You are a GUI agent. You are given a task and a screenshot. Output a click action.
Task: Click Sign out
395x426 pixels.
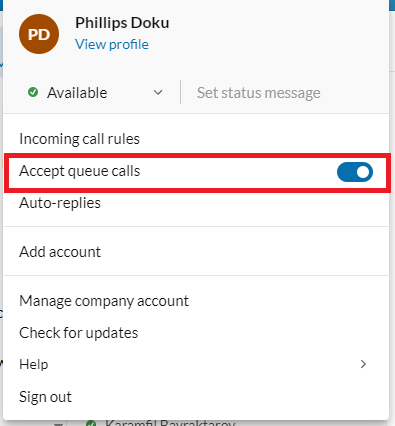coord(45,397)
